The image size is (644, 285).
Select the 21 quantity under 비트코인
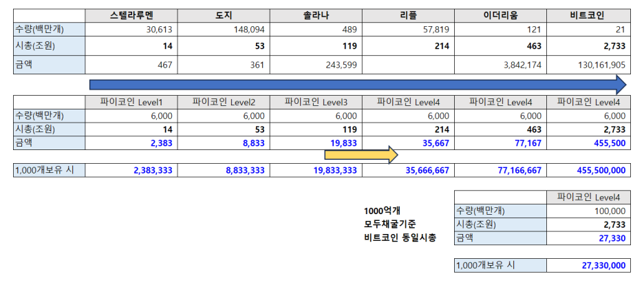(x=588, y=29)
